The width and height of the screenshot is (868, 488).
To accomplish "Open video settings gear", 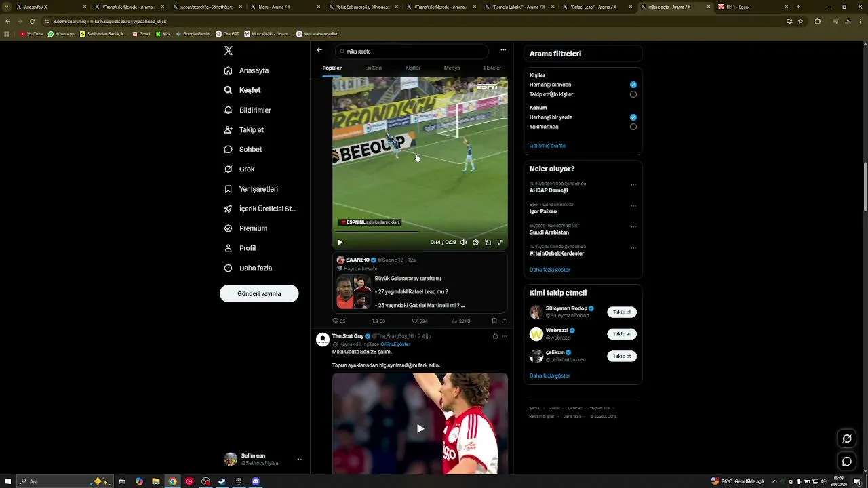I will 475,242.
